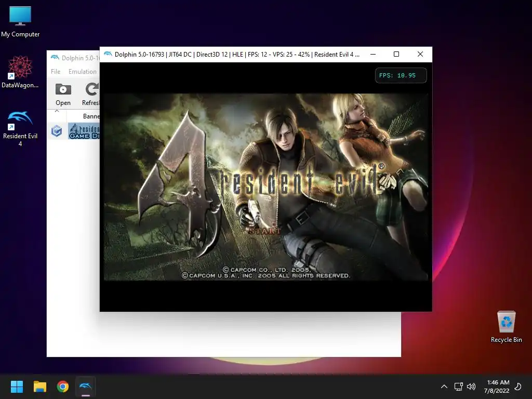Click the FPS counter overlay
This screenshot has height=399, width=532.
coord(401,75)
